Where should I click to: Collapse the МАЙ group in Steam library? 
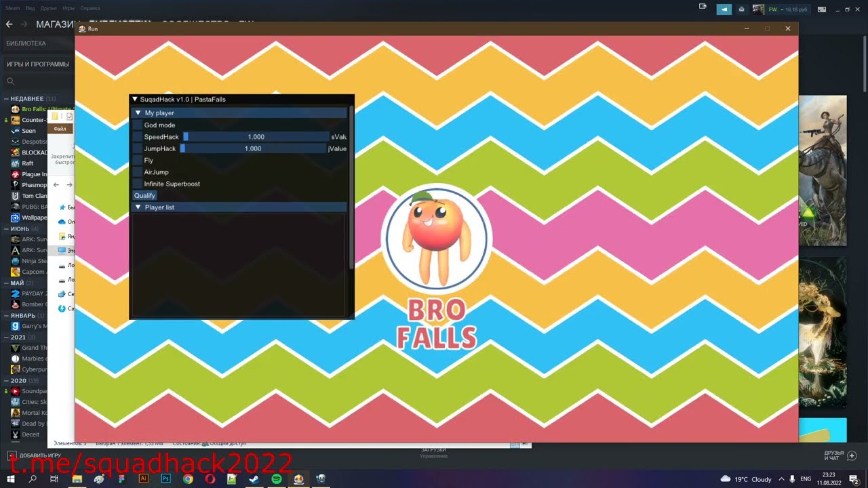point(7,283)
